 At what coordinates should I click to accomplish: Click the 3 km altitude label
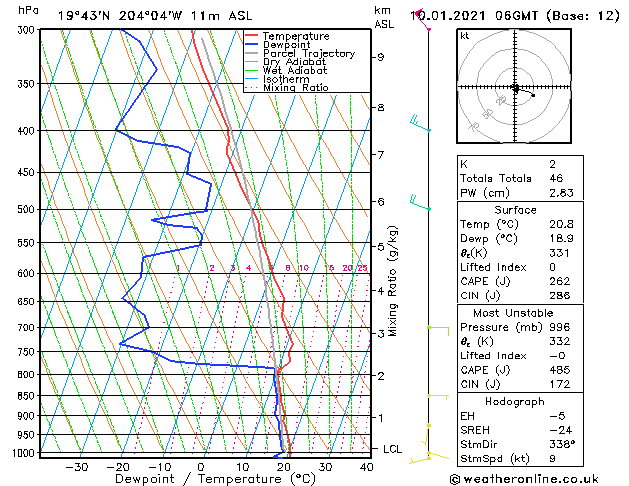pos(380,334)
